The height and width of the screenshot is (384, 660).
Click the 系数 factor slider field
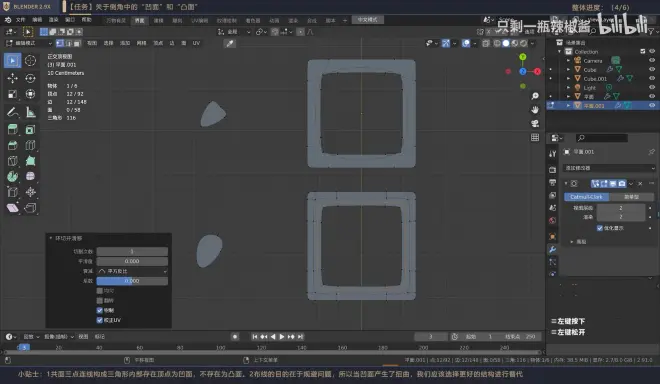click(132, 281)
